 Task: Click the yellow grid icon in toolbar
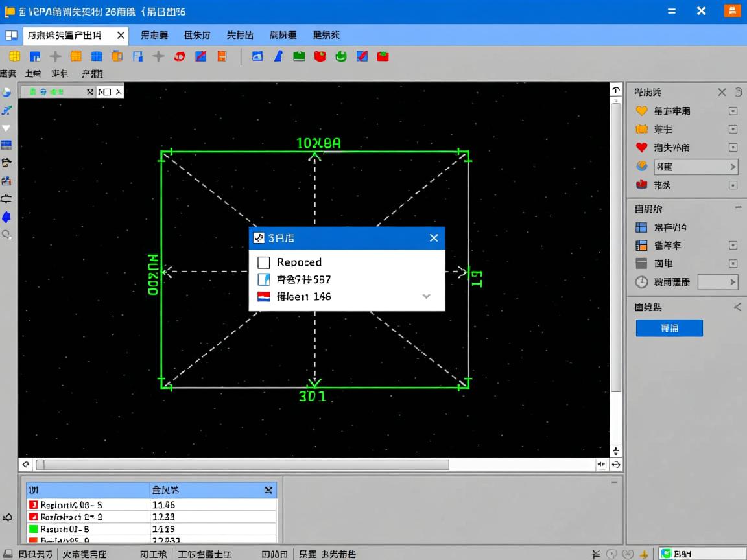pos(14,56)
